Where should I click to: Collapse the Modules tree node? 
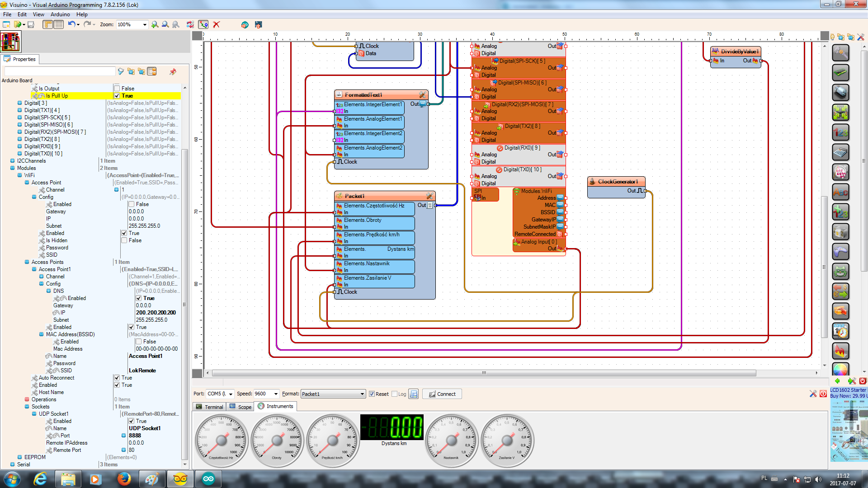click(x=12, y=168)
